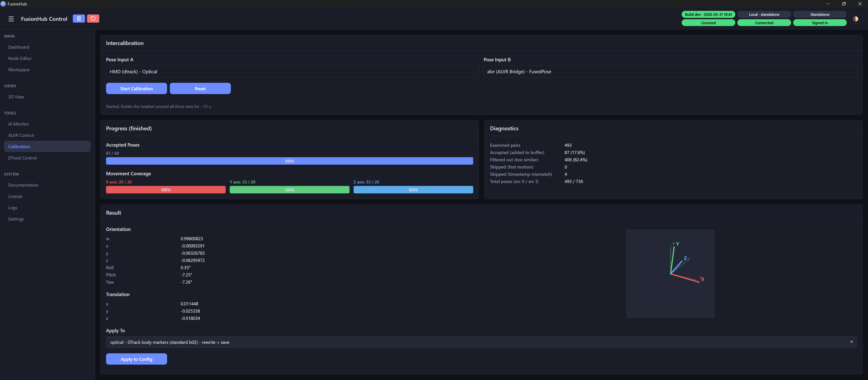The height and width of the screenshot is (380, 868).
Task: Click the Total poses value 493 / 736
Action: tap(573, 181)
